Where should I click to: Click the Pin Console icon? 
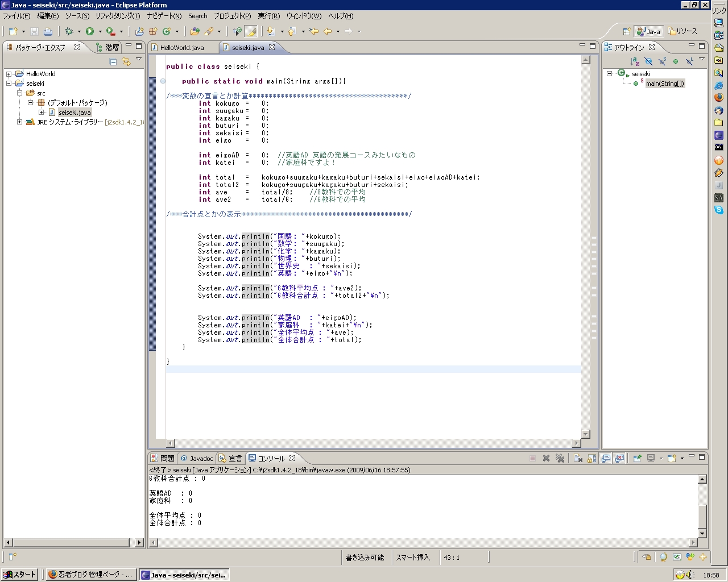[637, 458]
